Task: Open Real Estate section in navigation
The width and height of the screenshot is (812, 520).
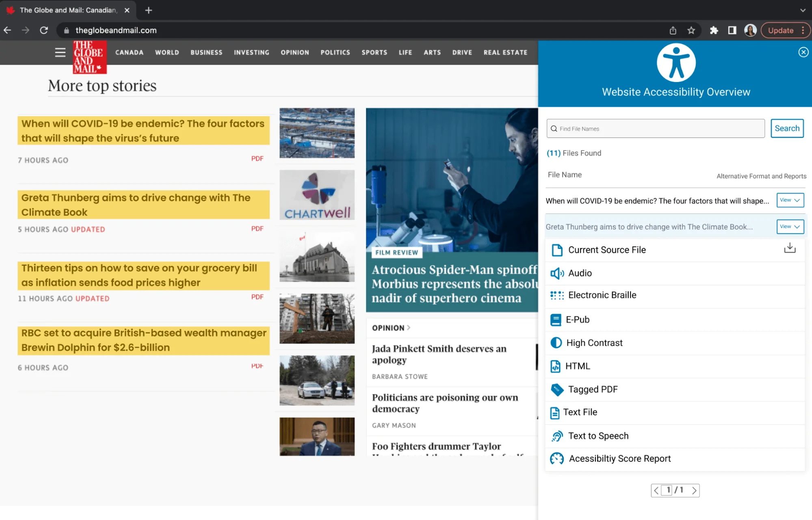Action: [505, 52]
